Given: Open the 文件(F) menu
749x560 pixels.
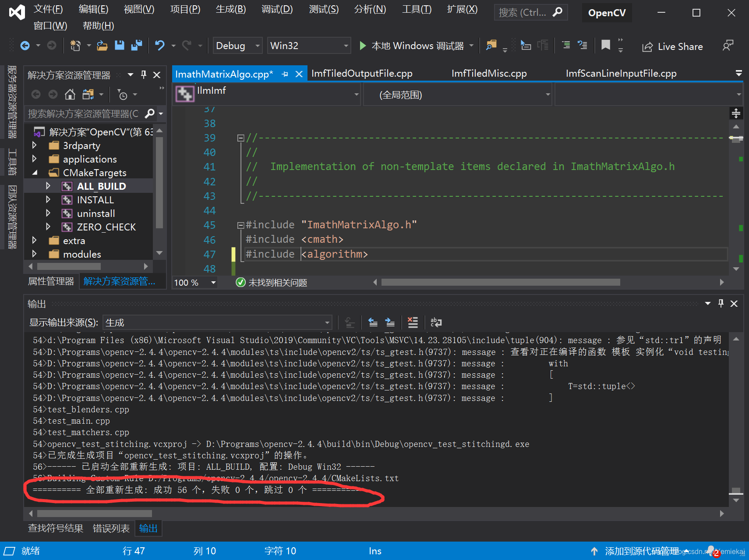Looking at the screenshot, I should [x=48, y=9].
